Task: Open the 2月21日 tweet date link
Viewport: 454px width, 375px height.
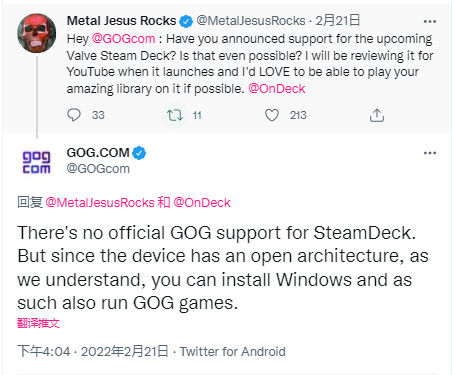Action: [338, 21]
